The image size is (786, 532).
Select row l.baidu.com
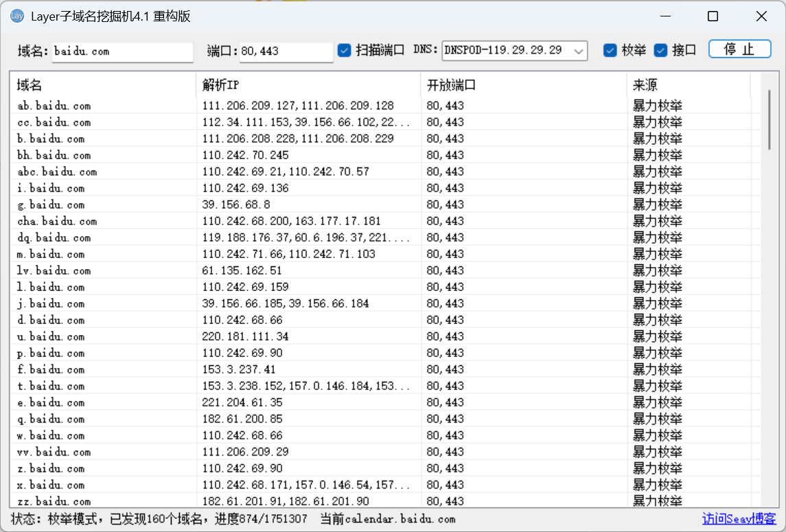385,287
